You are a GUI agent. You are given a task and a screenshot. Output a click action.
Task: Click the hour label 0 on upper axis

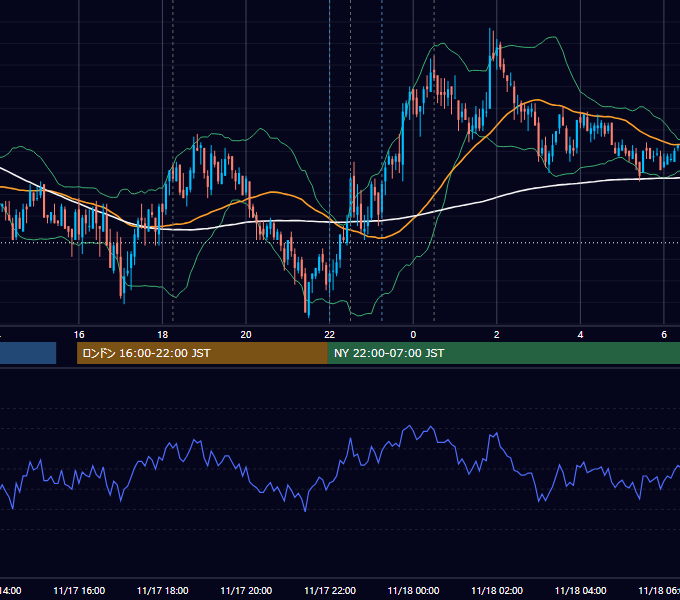413,335
